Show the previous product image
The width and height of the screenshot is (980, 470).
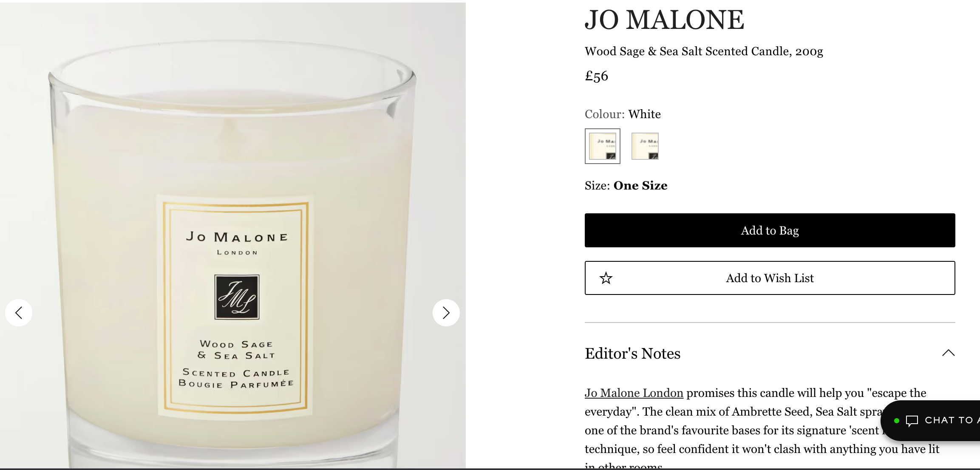pyautogui.click(x=19, y=313)
